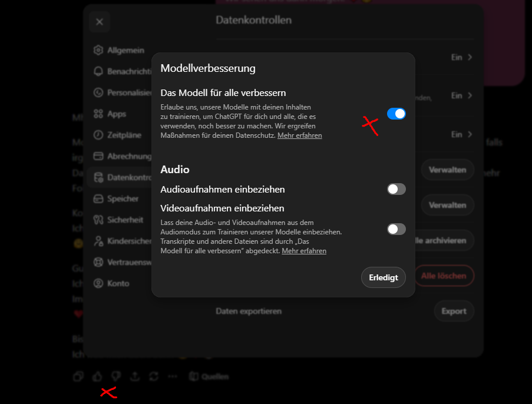Click the Apps grid icon
The height and width of the screenshot is (404, 532).
98,114
